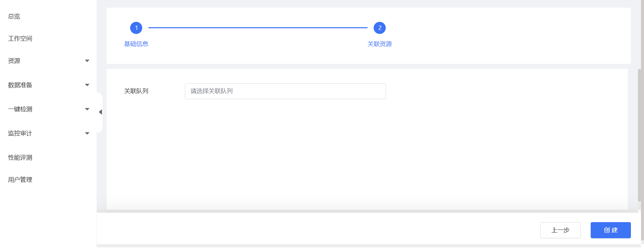Select 性能评测 in the sidebar
This screenshot has width=644, height=248.
(20, 158)
